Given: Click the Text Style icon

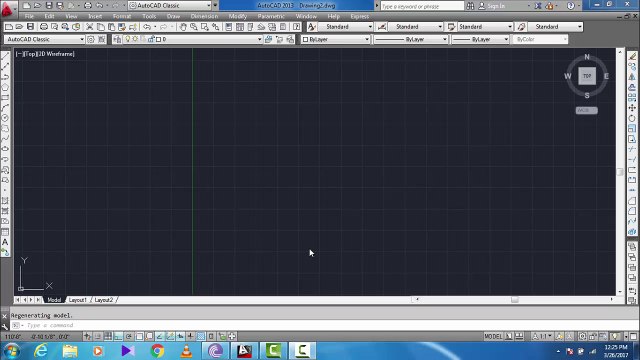Looking at the screenshot, I should pos(311,27).
